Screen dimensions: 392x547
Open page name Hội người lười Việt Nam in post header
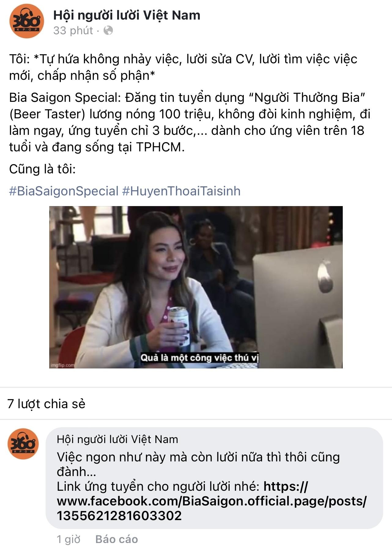pyautogui.click(x=127, y=15)
